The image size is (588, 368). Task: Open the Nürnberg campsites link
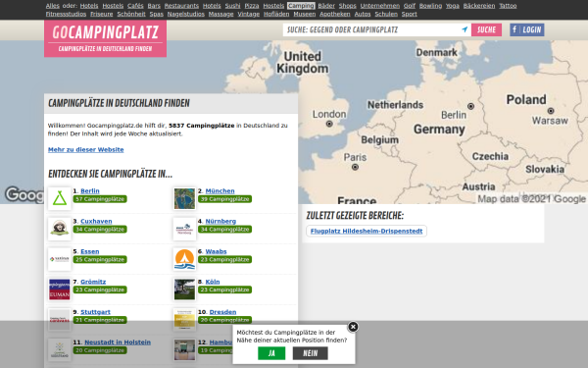tap(220, 221)
